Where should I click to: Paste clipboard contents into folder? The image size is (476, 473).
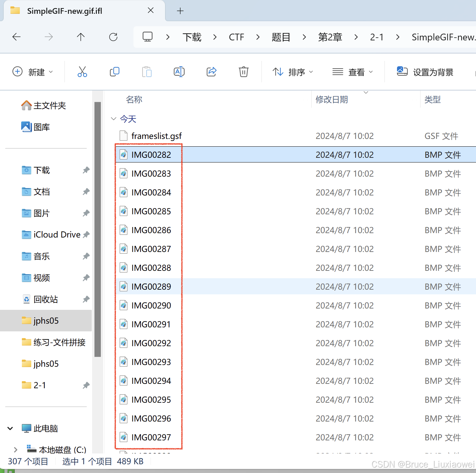point(147,72)
